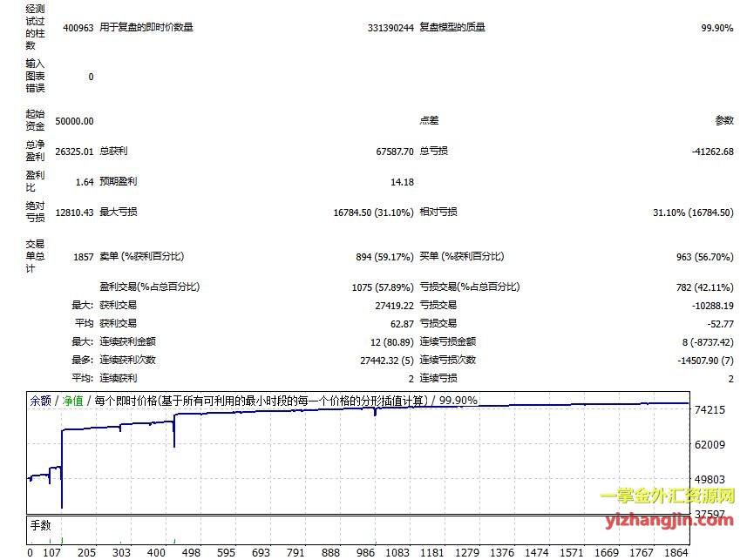The width and height of the screenshot is (747, 560).
Task: Click the 总亏损 value -41262.68
Action: (x=712, y=151)
